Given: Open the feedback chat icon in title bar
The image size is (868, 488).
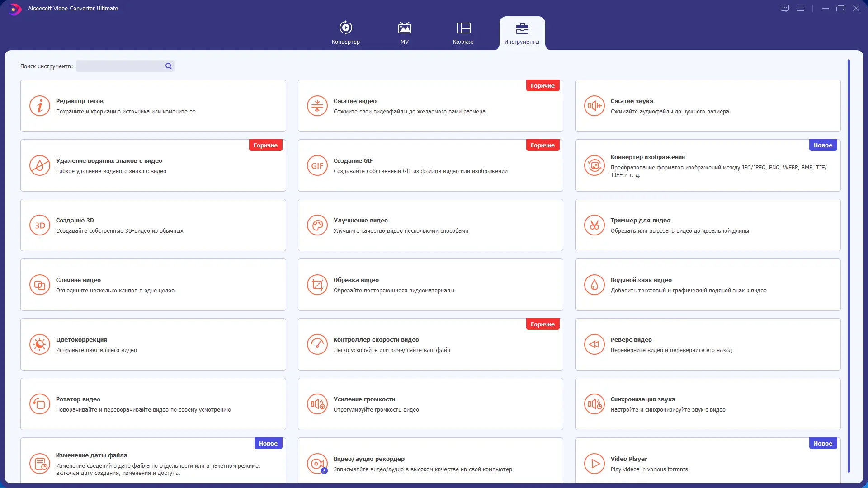Looking at the screenshot, I should click(785, 9).
